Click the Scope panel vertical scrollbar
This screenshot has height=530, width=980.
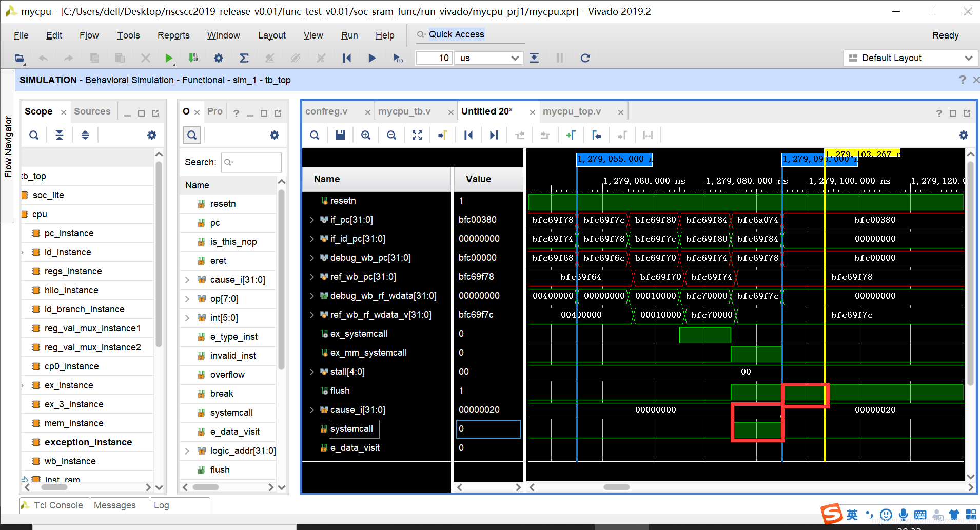(159, 254)
